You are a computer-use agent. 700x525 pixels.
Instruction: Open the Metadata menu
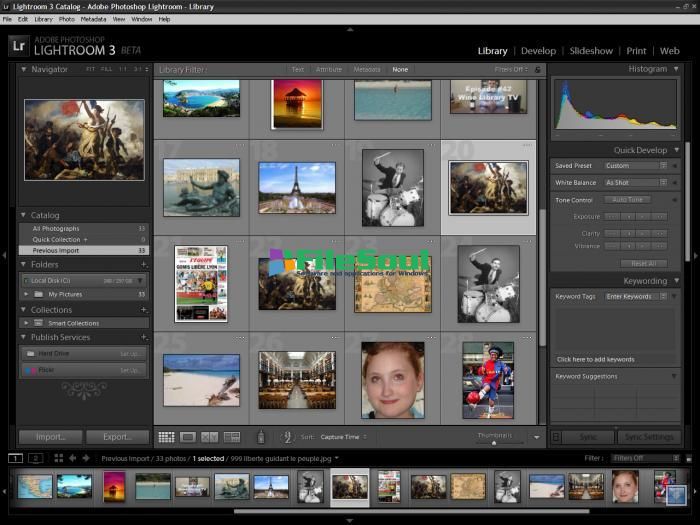(93, 19)
